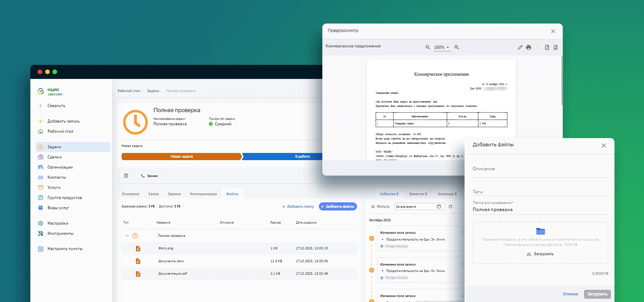Click the icon beside Услуги
644x302 pixels.
41,187
